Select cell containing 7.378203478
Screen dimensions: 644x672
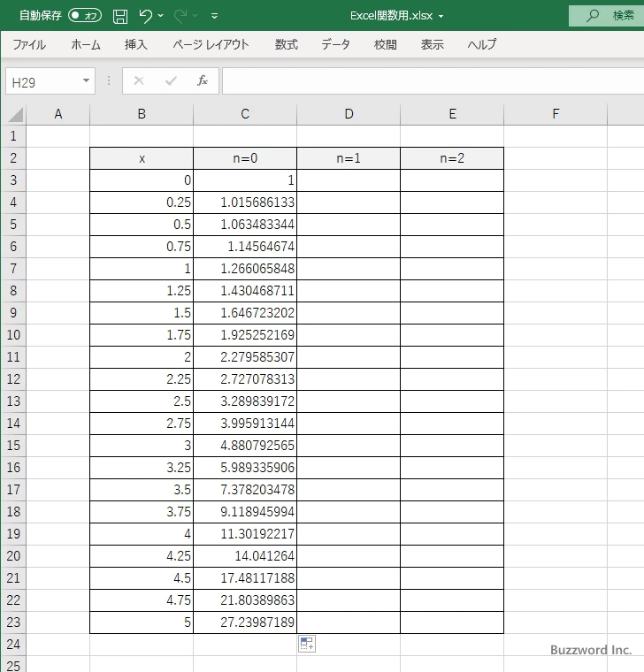245,490
